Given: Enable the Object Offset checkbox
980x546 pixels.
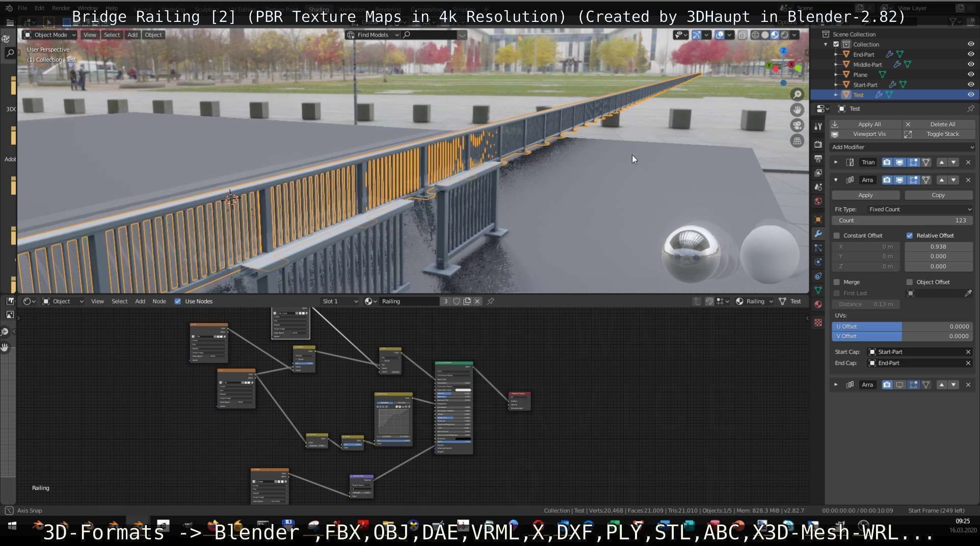Looking at the screenshot, I should click(x=909, y=282).
